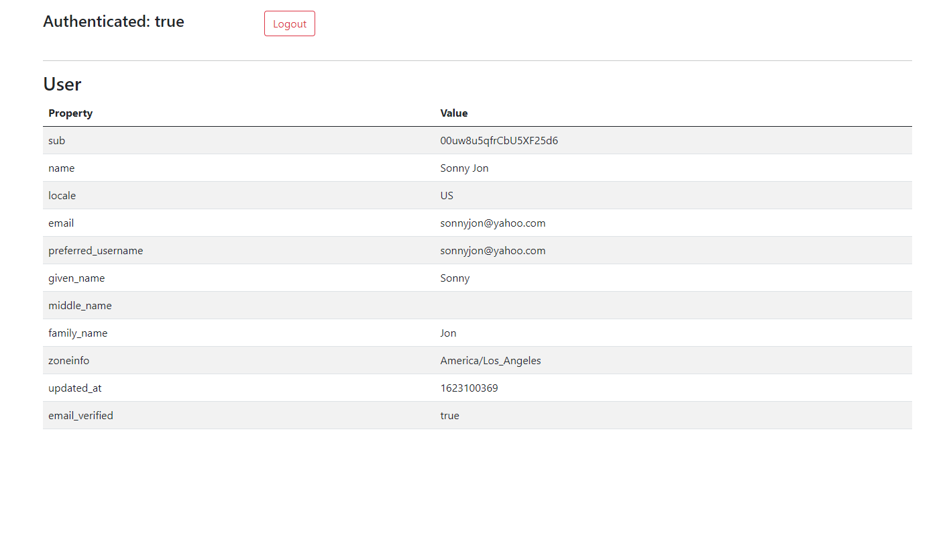Select the middle_name property link

pyautogui.click(x=80, y=305)
